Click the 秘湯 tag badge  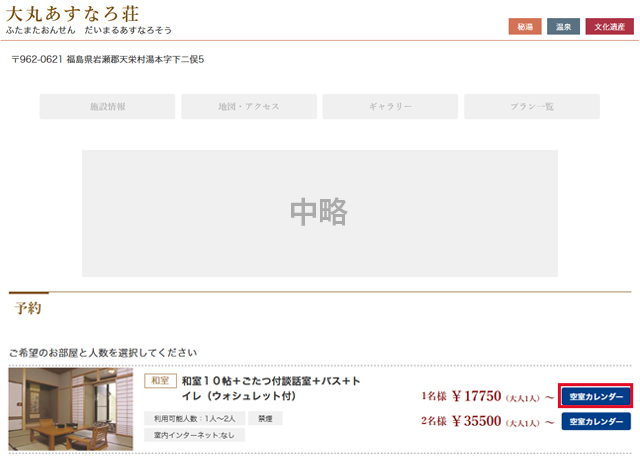tap(524, 27)
